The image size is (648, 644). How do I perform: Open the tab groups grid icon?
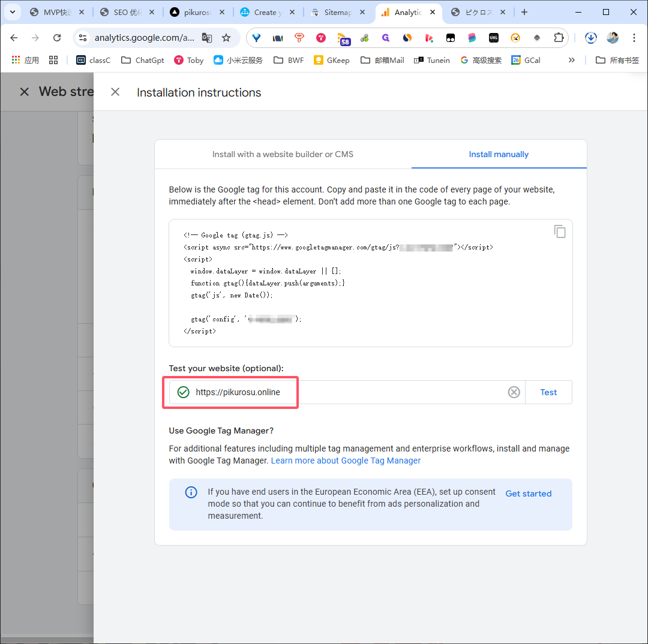(53, 61)
